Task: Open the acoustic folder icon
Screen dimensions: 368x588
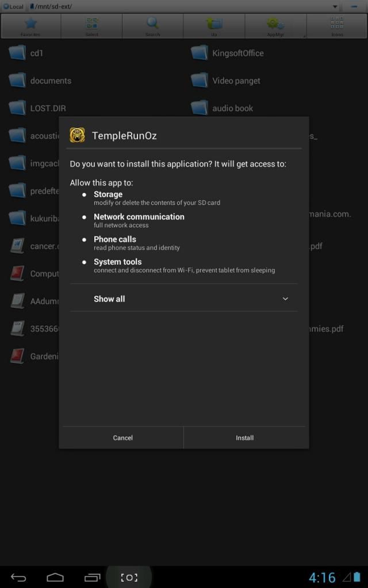Action: tap(17, 136)
